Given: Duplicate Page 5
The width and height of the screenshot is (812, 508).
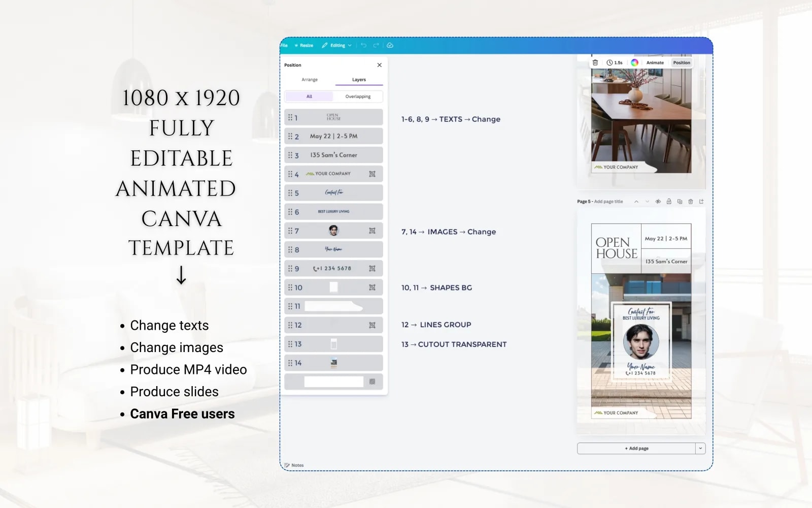Looking at the screenshot, I should [x=680, y=202].
